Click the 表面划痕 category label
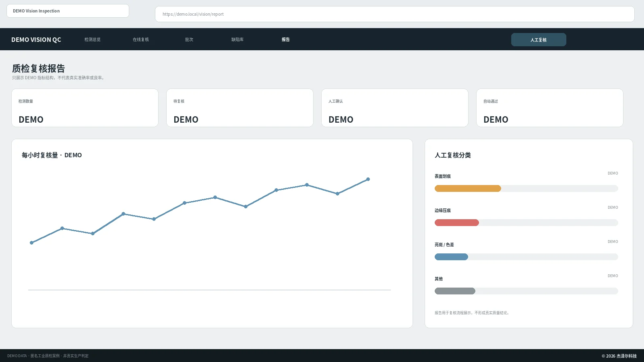644x362 pixels. [443, 176]
